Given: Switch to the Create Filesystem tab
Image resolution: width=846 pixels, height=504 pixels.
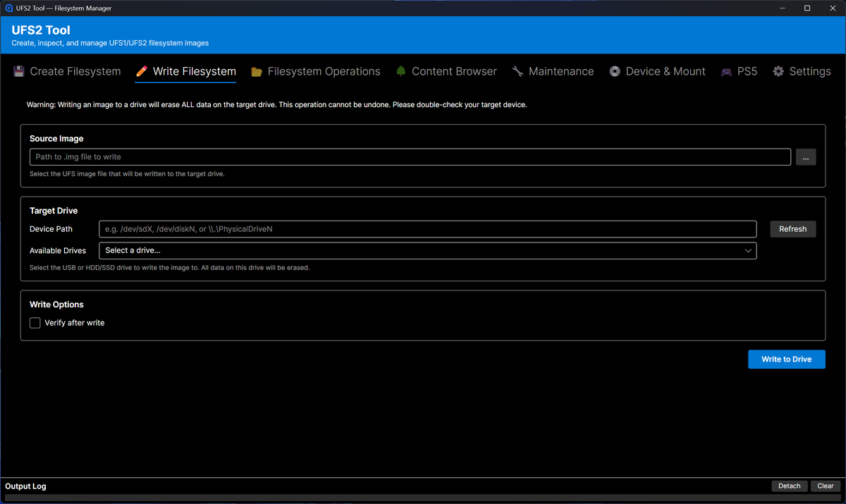Looking at the screenshot, I should point(67,71).
